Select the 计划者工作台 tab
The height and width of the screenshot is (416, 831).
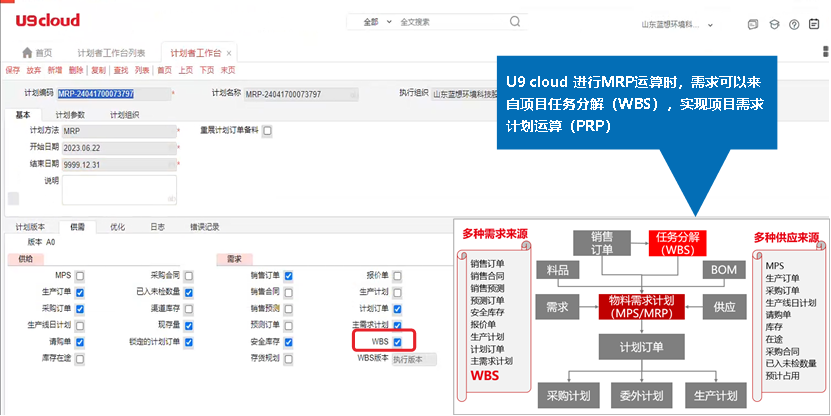coord(196,54)
